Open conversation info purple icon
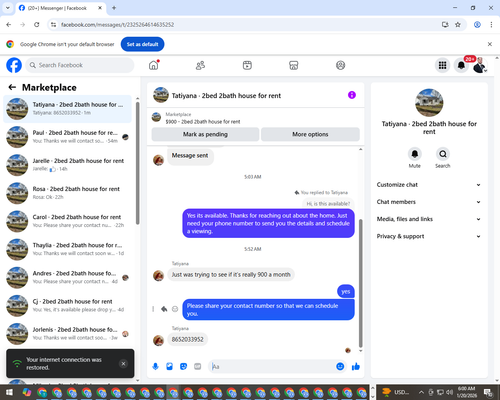Viewport: 500px width, 400px height. coord(352,95)
